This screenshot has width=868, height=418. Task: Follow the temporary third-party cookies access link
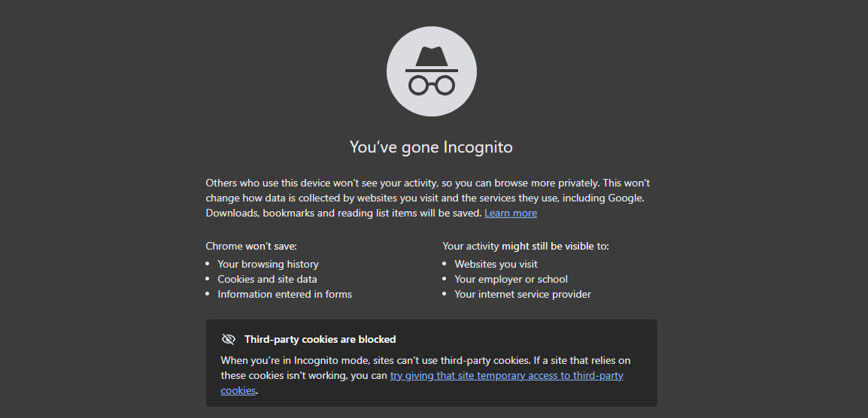506,376
